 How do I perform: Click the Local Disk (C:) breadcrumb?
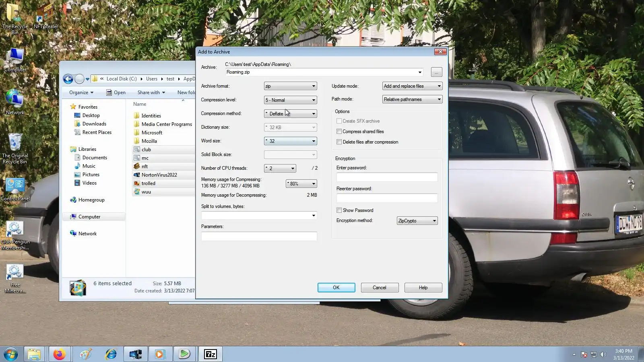coord(122,79)
